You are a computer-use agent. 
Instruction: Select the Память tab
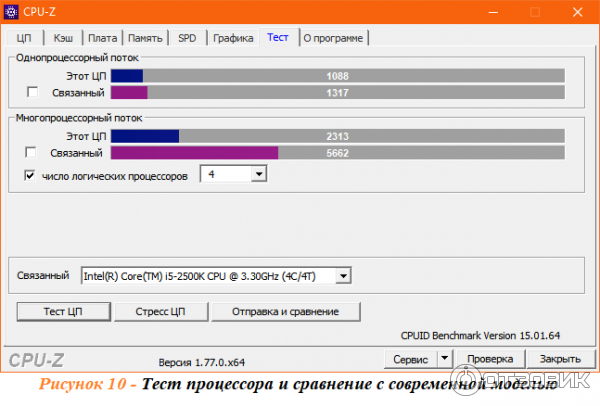click(x=146, y=38)
